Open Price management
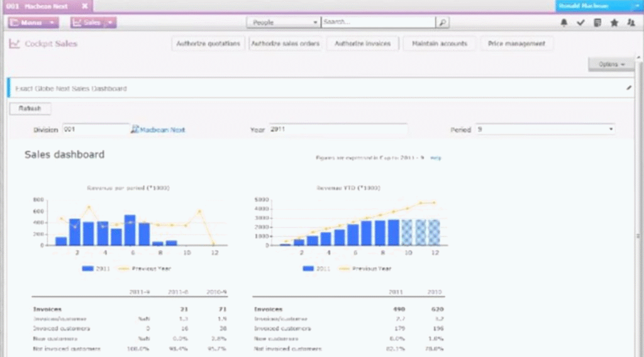The width and height of the screenshot is (644, 357). click(516, 43)
